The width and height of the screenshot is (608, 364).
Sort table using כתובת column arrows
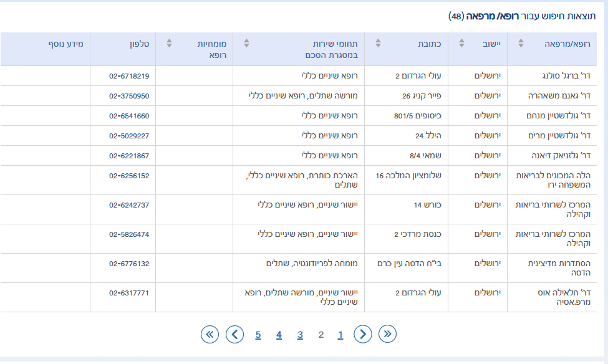[x=379, y=43]
